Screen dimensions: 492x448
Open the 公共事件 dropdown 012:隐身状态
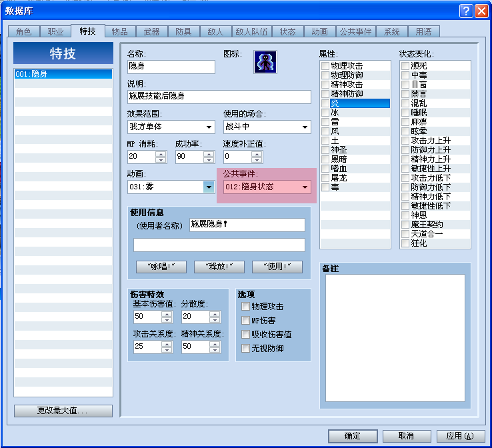coord(267,187)
